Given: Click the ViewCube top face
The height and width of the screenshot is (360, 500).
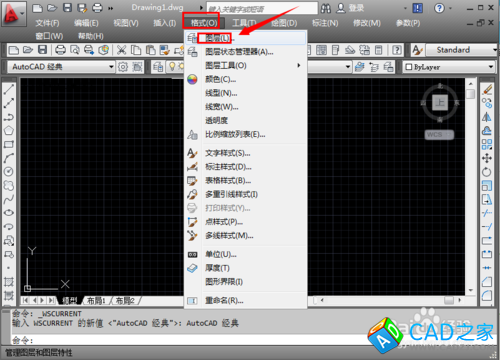Looking at the screenshot, I should coord(440,102).
